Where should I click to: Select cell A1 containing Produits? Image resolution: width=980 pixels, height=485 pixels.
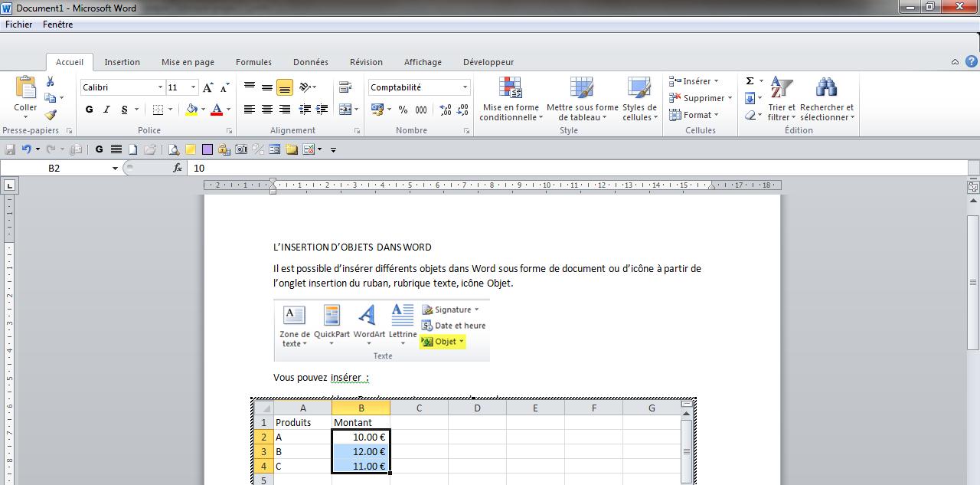coord(302,422)
